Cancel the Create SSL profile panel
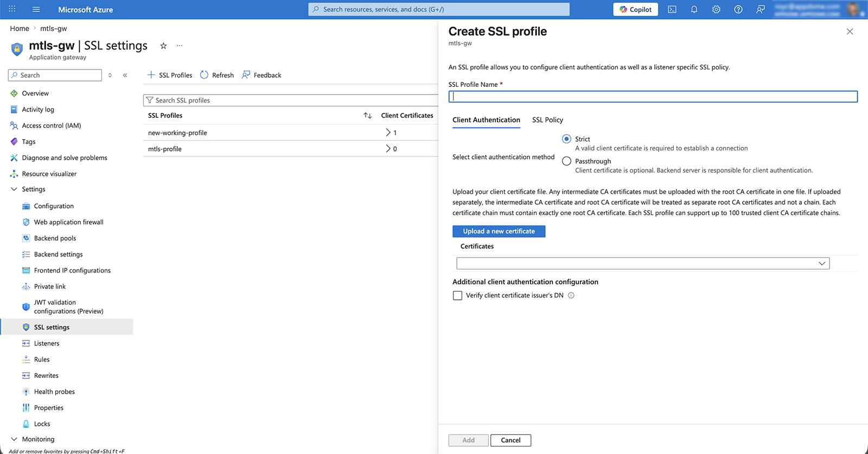868x454 pixels. click(x=510, y=440)
